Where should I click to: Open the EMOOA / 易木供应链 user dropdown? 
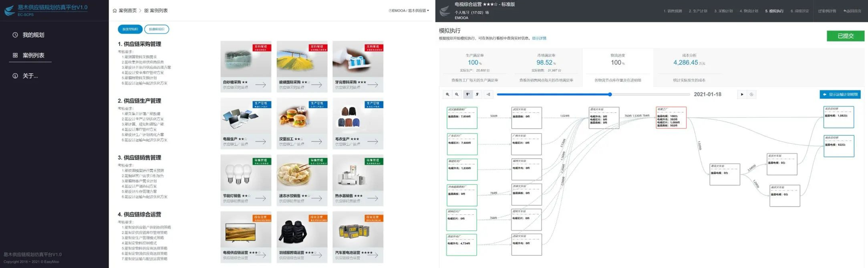point(409,10)
